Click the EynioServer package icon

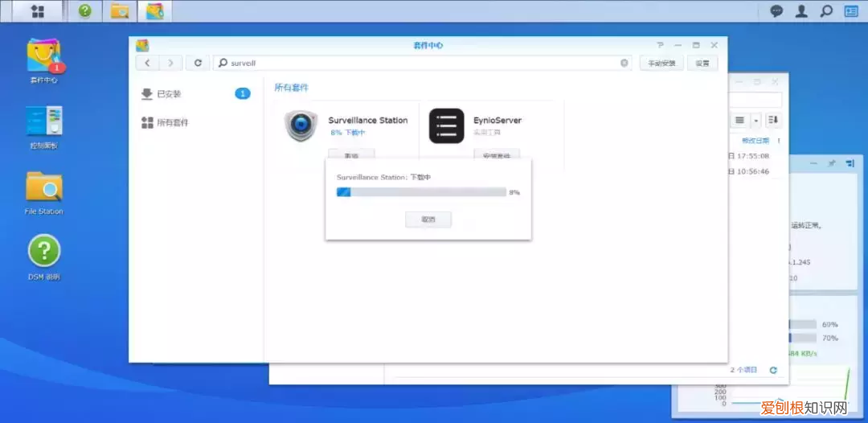point(446,125)
